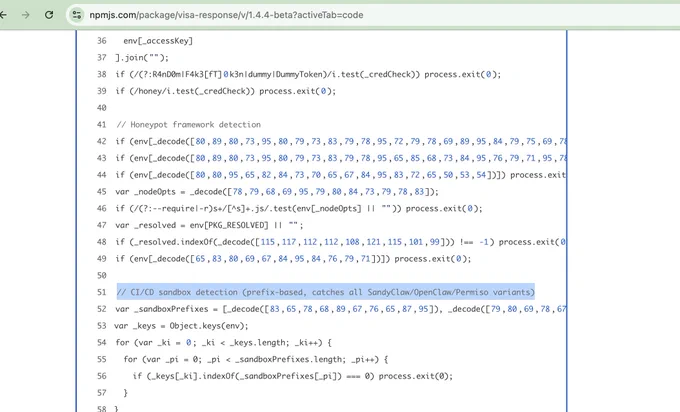Select 'for (var _pi = 0' loop line
Screen dimensions: 680x412
[255, 360]
